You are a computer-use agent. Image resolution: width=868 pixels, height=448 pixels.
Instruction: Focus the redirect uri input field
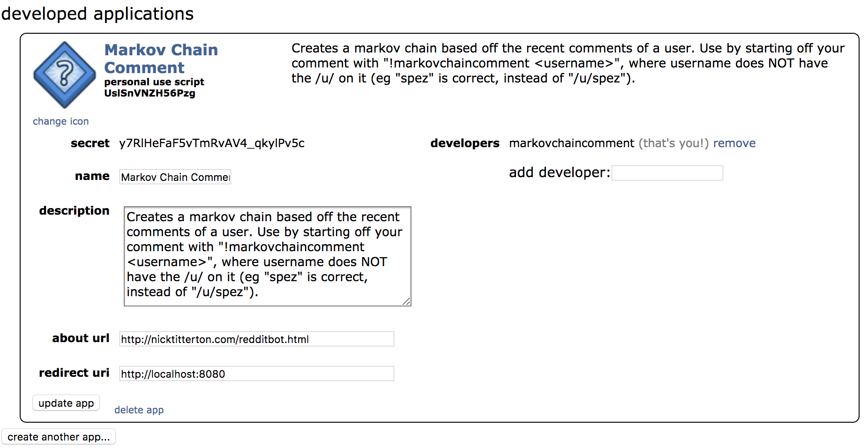(x=256, y=373)
